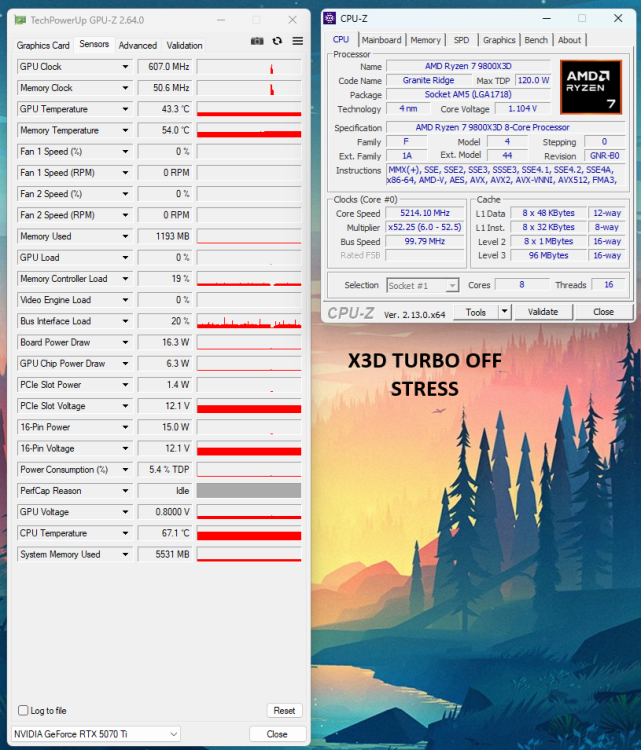Open the CPU Temperature sensor dropdown

pyautogui.click(x=125, y=533)
